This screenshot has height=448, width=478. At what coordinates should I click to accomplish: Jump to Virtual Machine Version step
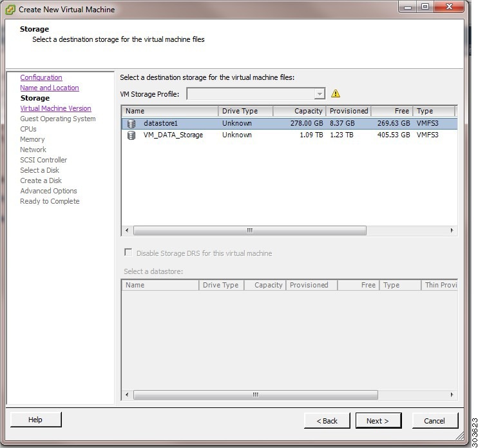point(55,108)
